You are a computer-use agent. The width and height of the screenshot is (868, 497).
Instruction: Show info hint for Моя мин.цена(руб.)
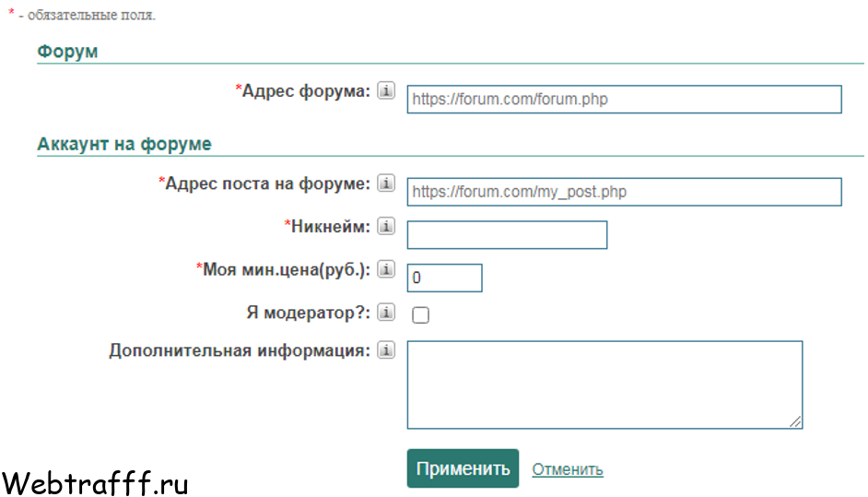pyautogui.click(x=386, y=269)
